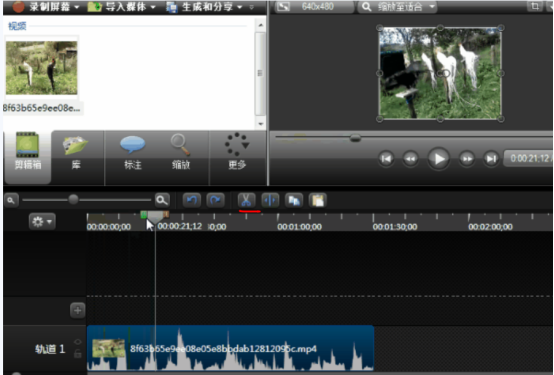Click the preview video canvas
This screenshot has width=554, height=375.
point(440,74)
